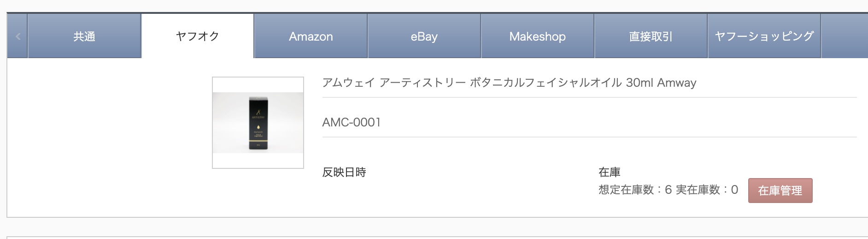Click the 想定在庫数:6 stock figure
Viewport: 868px width, 239px height.
[635, 190]
